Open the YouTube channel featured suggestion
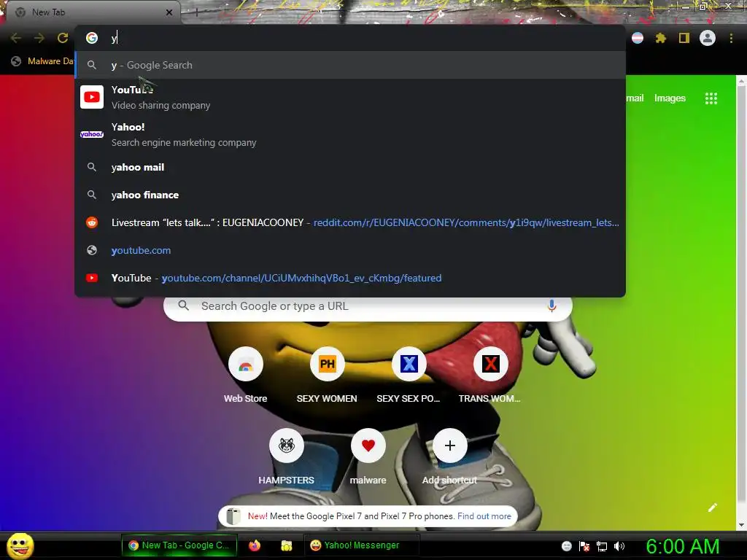This screenshot has height=560, width=747. 350,278
